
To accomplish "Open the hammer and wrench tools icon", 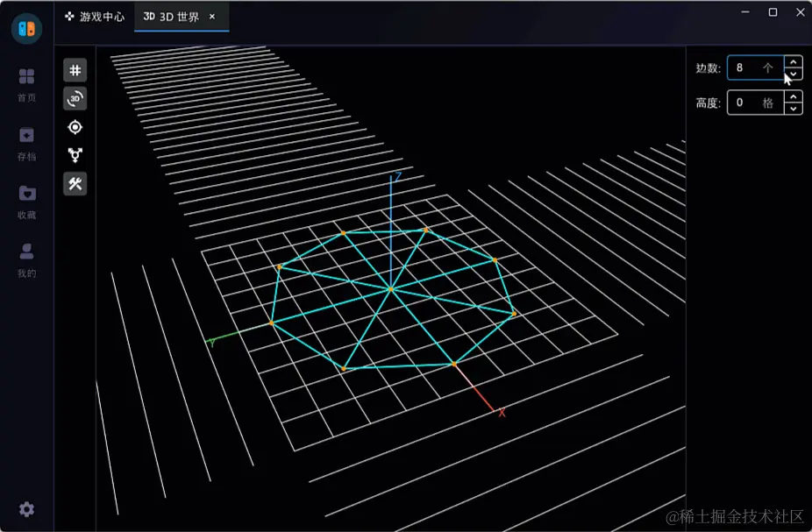I will pos(75,184).
